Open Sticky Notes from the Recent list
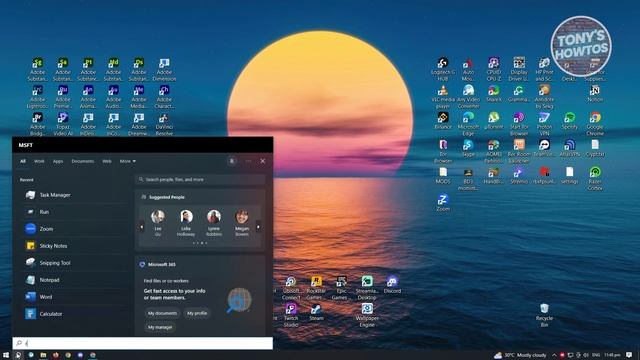This screenshot has height=360, width=640. pyautogui.click(x=74, y=246)
